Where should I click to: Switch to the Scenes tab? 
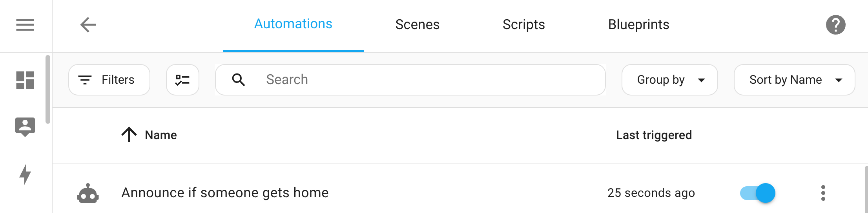[417, 25]
